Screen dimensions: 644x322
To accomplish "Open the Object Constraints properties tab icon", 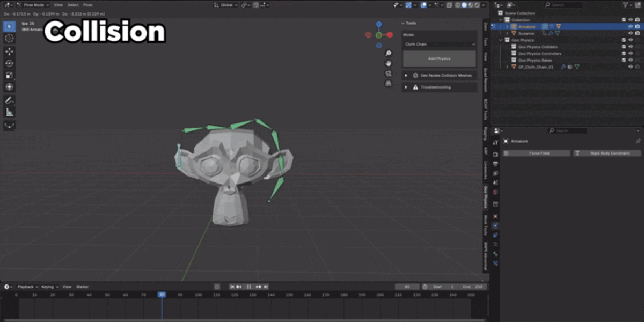I will click(x=495, y=235).
